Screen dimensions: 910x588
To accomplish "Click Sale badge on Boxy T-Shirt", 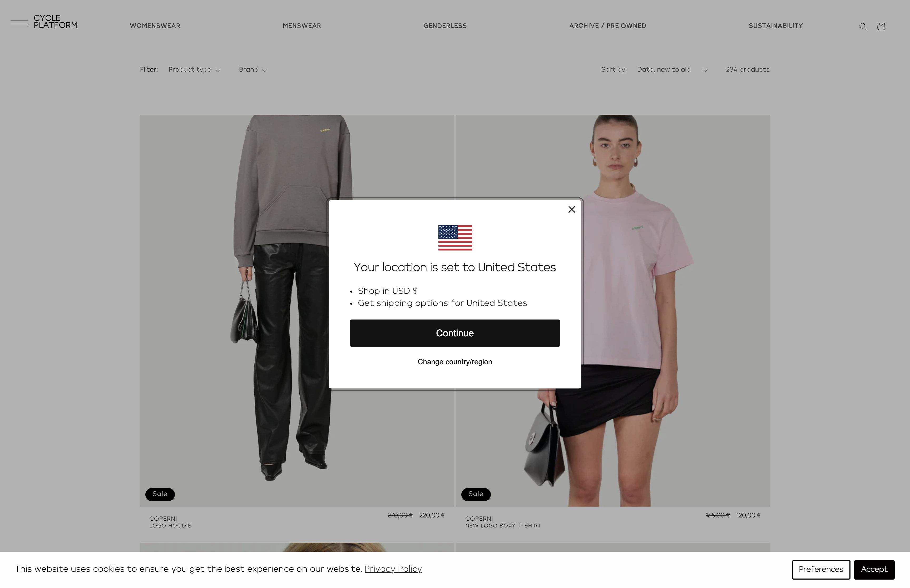I will tap(476, 494).
